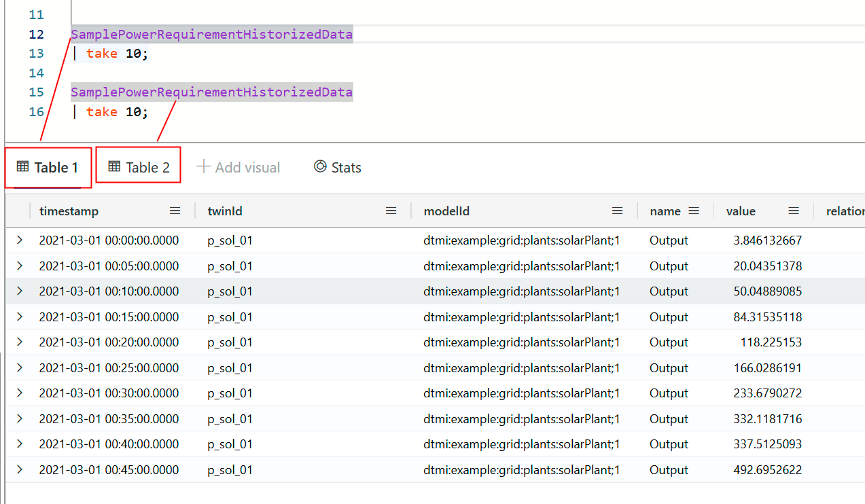Open the timestamp column menu icon
The image size is (865, 504).
point(175,211)
